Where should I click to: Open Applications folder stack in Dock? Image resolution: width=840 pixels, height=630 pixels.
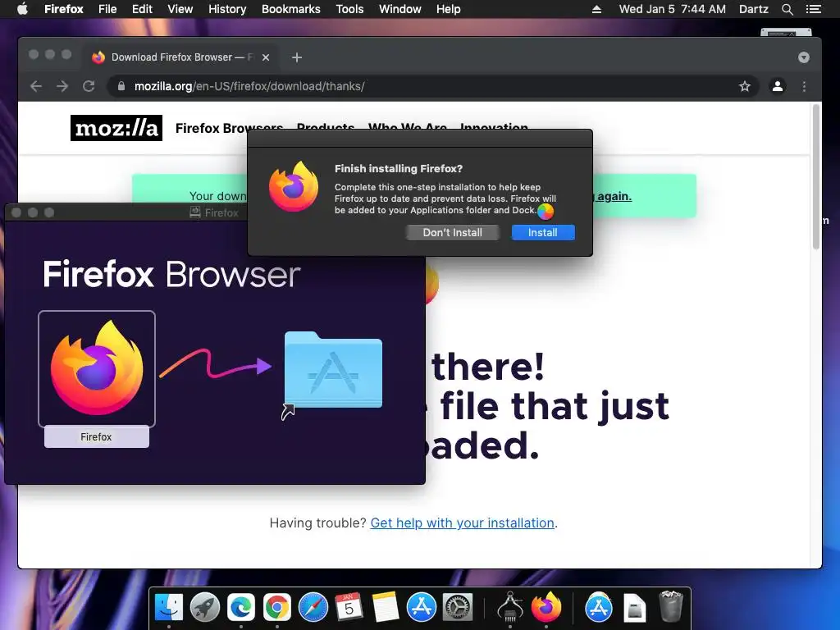tap(598, 608)
